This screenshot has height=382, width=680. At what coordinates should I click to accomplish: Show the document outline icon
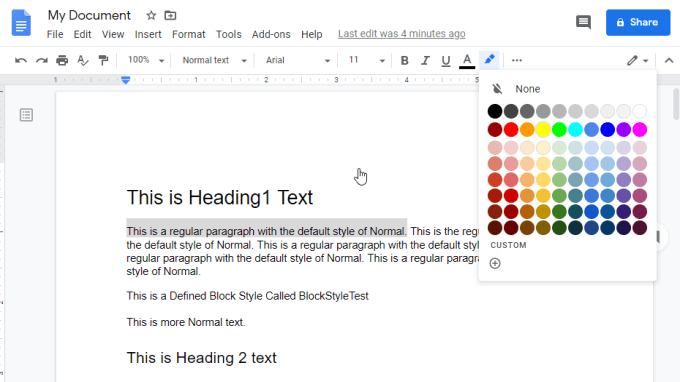pos(26,115)
